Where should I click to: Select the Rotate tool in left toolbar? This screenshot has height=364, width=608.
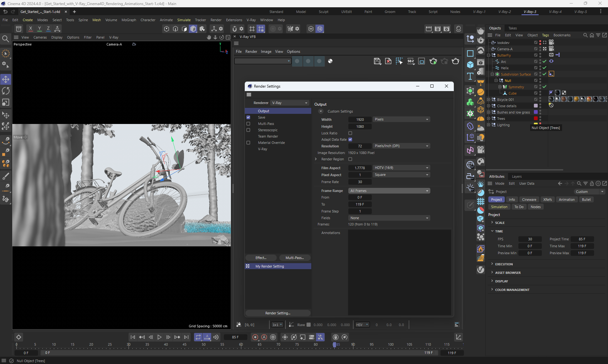click(6, 91)
